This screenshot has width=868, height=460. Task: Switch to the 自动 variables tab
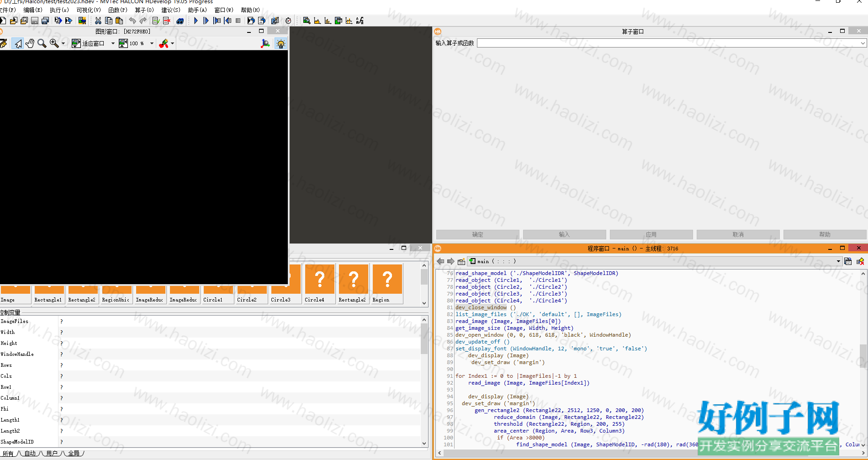(x=30, y=454)
